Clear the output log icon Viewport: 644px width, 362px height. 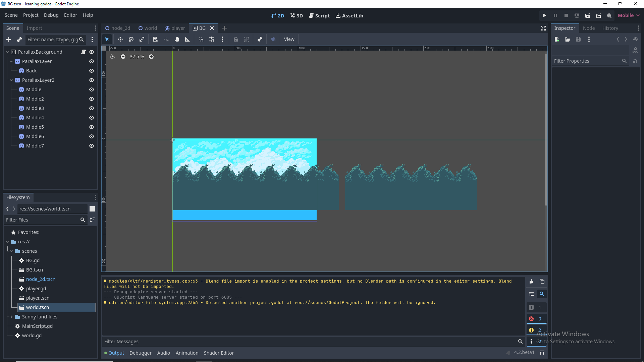[x=531, y=281]
